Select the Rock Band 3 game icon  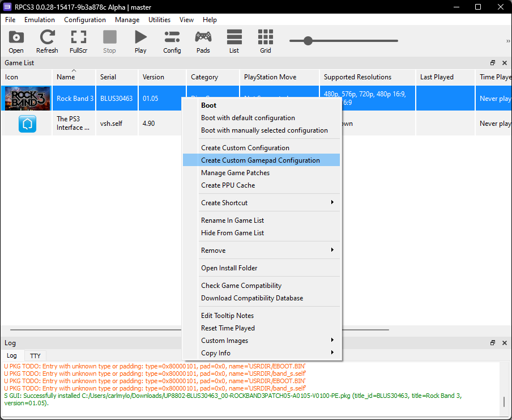pos(27,99)
